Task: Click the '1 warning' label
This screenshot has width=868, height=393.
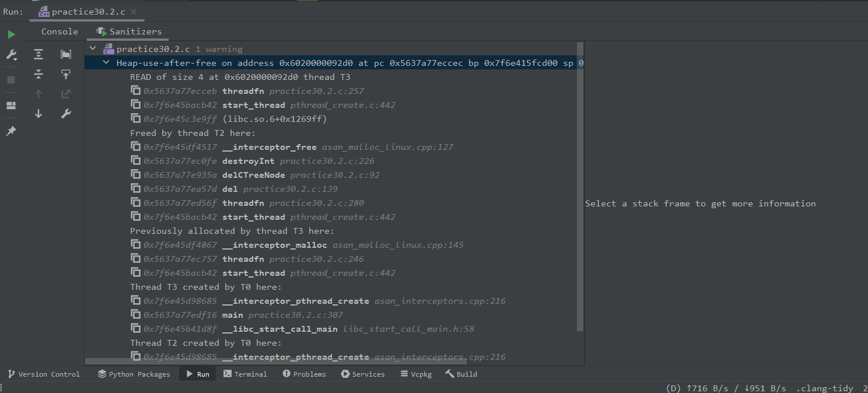Action: [219, 49]
